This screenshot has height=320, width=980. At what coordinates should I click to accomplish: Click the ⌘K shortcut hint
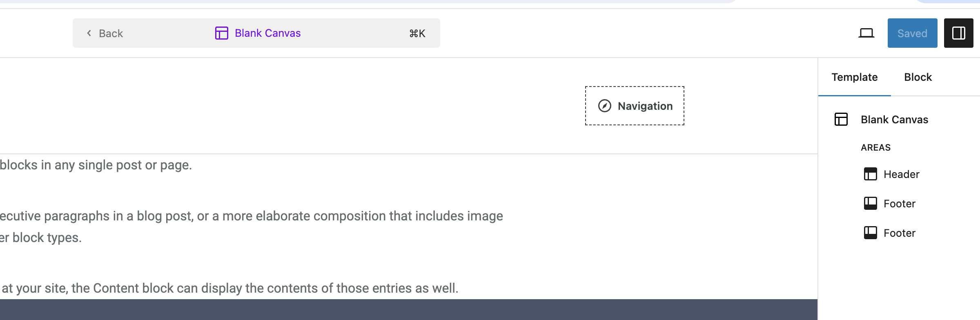point(417,33)
